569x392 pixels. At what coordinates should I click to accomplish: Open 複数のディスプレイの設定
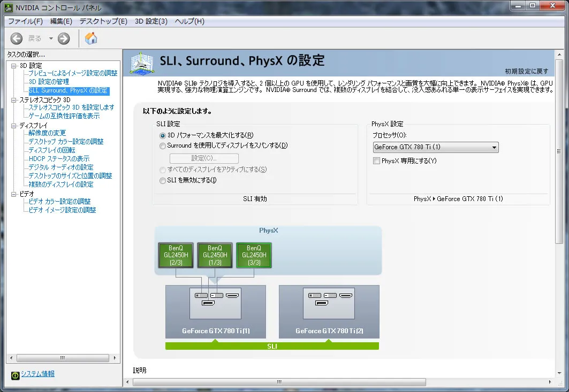pos(61,185)
